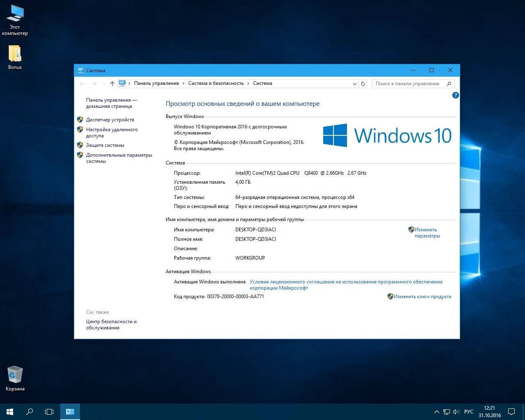Click shield icon next to Изменить параметры
Image resolution: width=525 pixels, height=420 pixels.
411,230
